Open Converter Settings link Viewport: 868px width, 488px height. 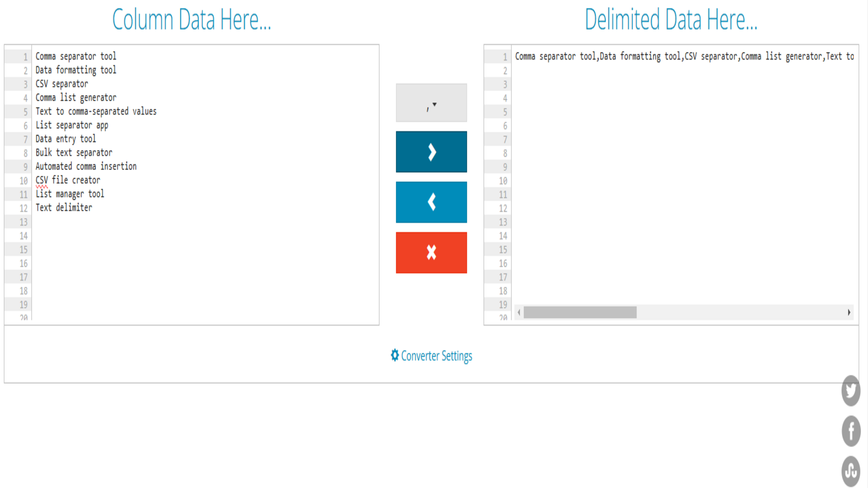click(436, 356)
